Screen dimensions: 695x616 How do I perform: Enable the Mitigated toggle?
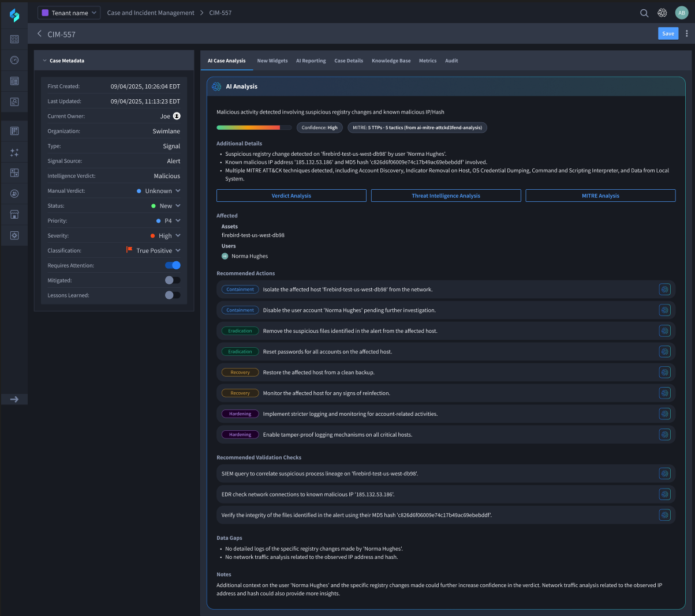(171, 280)
